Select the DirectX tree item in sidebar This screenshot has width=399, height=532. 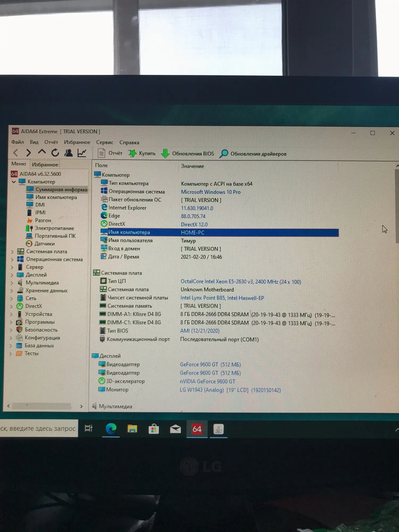tap(29, 306)
